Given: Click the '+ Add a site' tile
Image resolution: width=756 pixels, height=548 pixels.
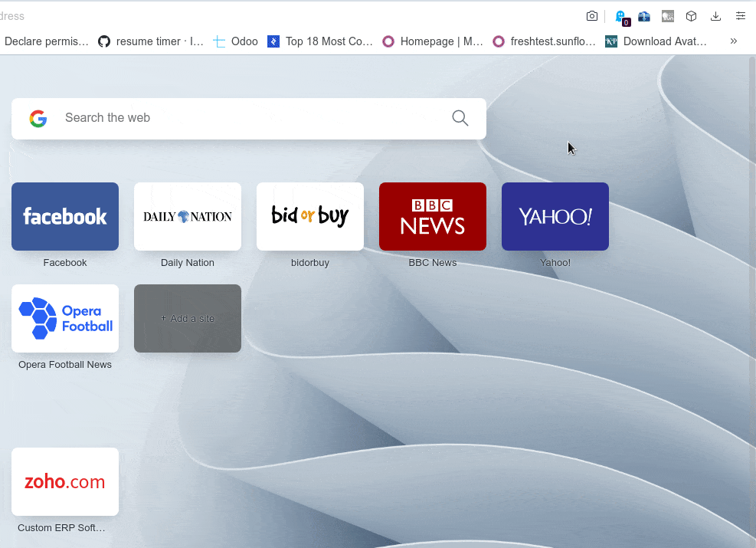Looking at the screenshot, I should point(188,318).
